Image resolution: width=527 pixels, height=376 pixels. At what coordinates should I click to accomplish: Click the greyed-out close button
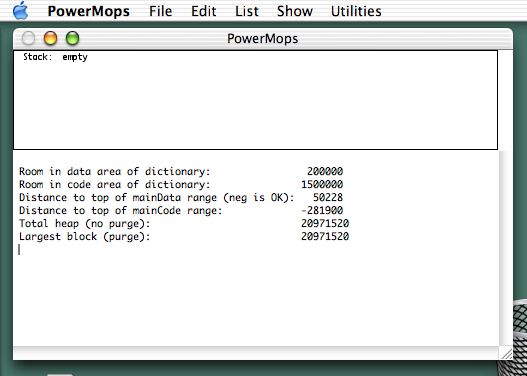pos(28,38)
